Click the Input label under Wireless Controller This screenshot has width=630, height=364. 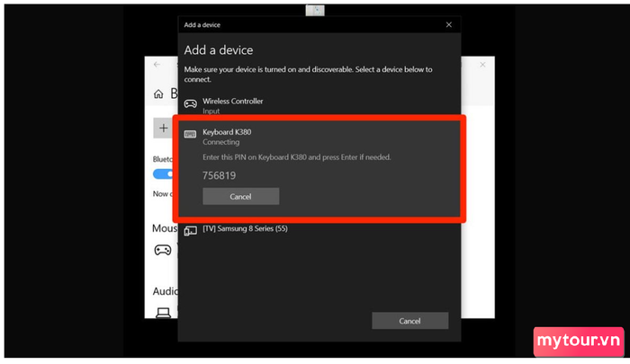211,111
